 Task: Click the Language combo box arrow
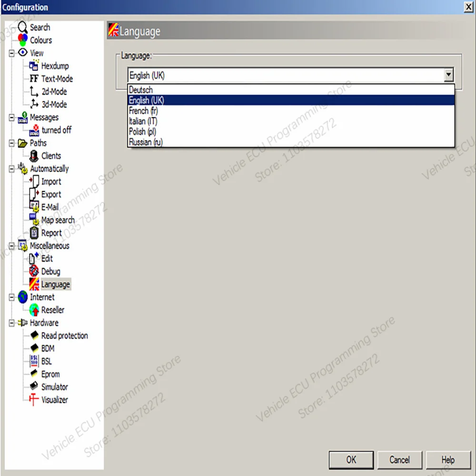click(448, 75)
